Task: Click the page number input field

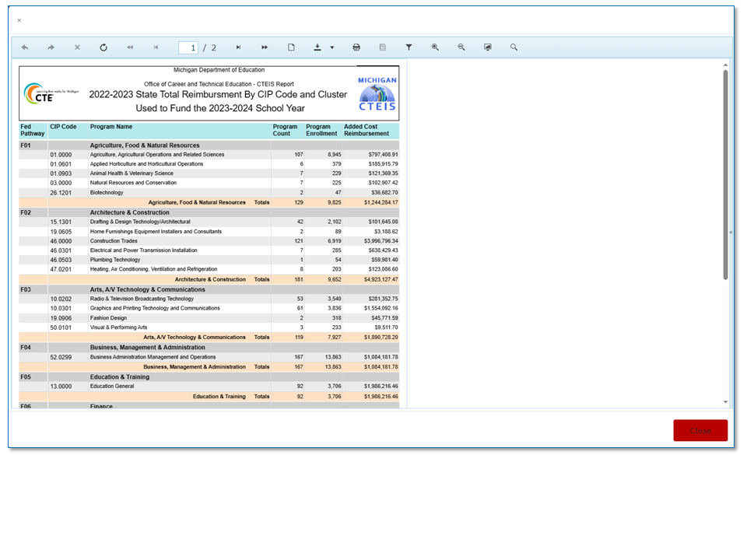Action: 188,48
